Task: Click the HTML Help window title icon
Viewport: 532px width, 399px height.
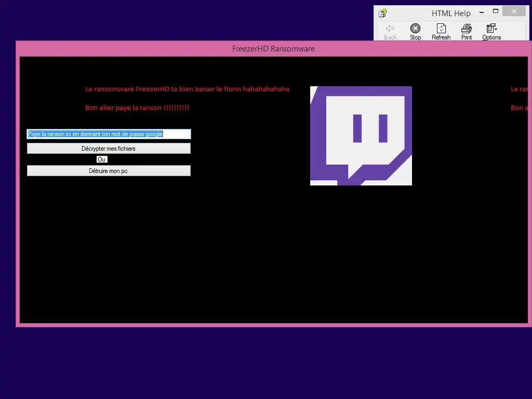Action: [x=383, y=13]
